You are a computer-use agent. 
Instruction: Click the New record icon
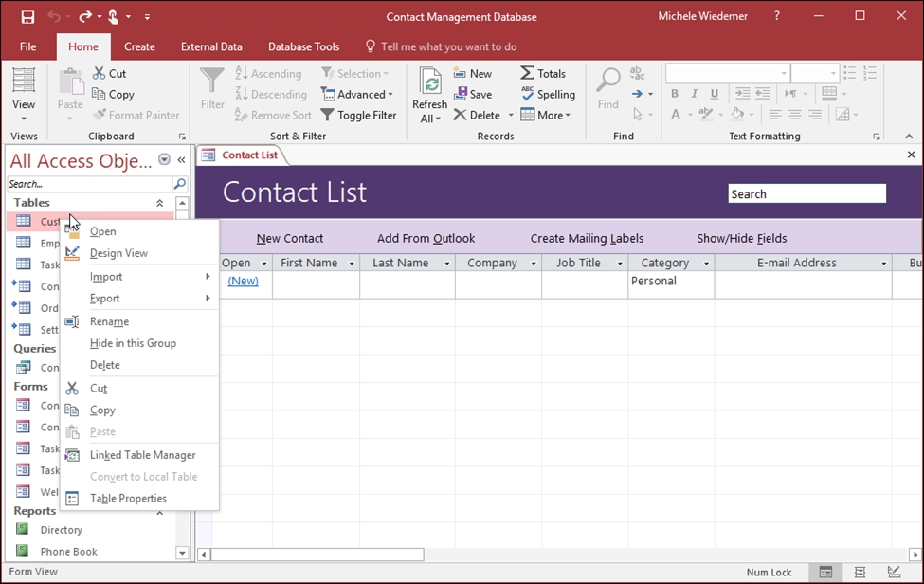click(x=460, y=73)
